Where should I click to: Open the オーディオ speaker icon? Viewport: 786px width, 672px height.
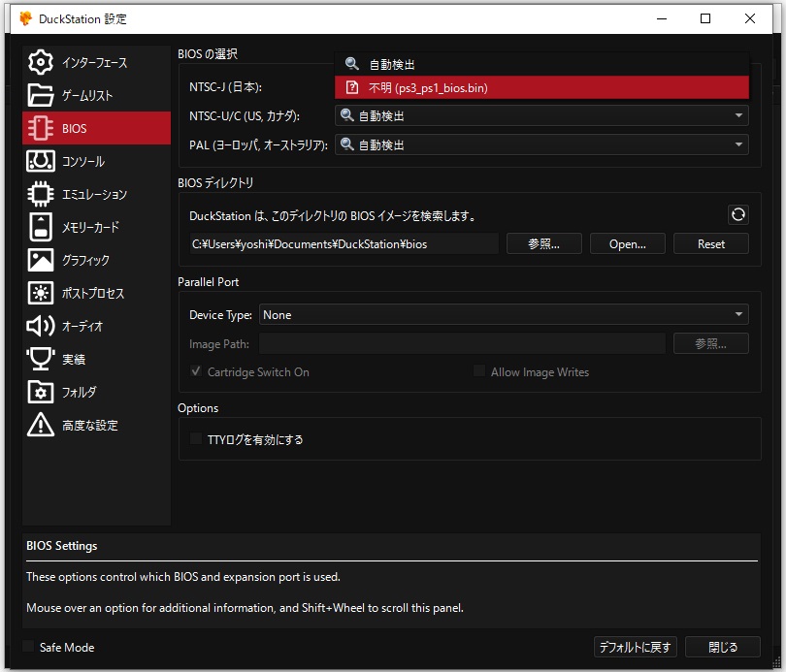click(40, 326)
